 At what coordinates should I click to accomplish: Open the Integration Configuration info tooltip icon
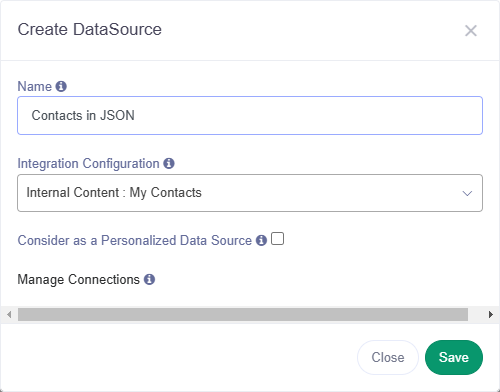click(x=169, y=163)
